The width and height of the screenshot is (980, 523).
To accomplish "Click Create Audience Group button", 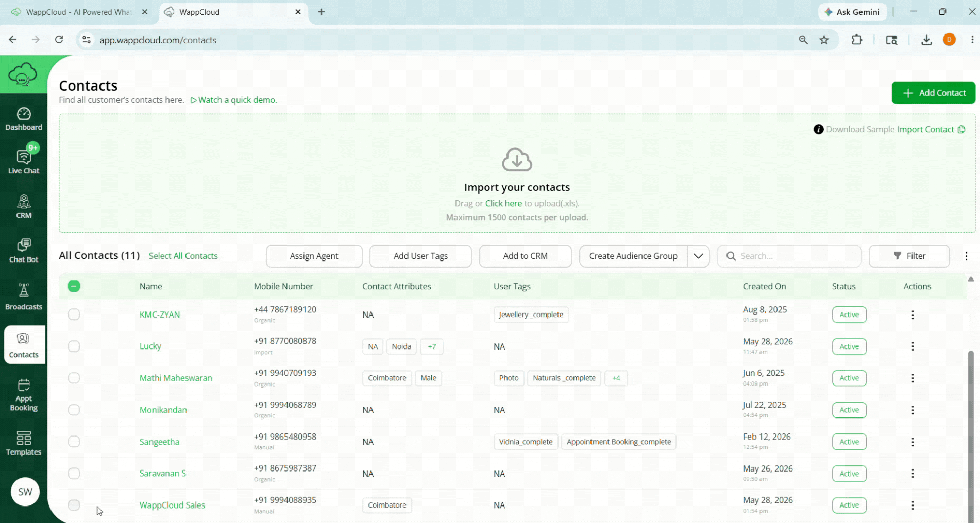I will click(633, 256).
